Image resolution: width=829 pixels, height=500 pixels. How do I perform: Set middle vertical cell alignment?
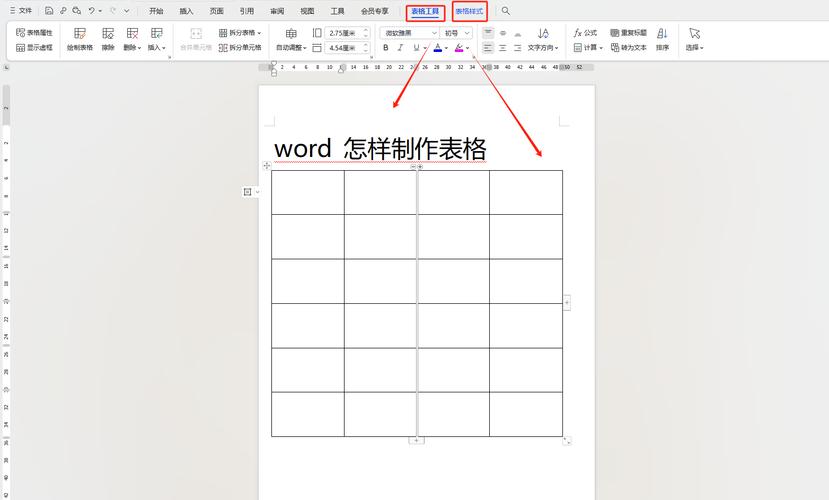(x=503, y=33)
